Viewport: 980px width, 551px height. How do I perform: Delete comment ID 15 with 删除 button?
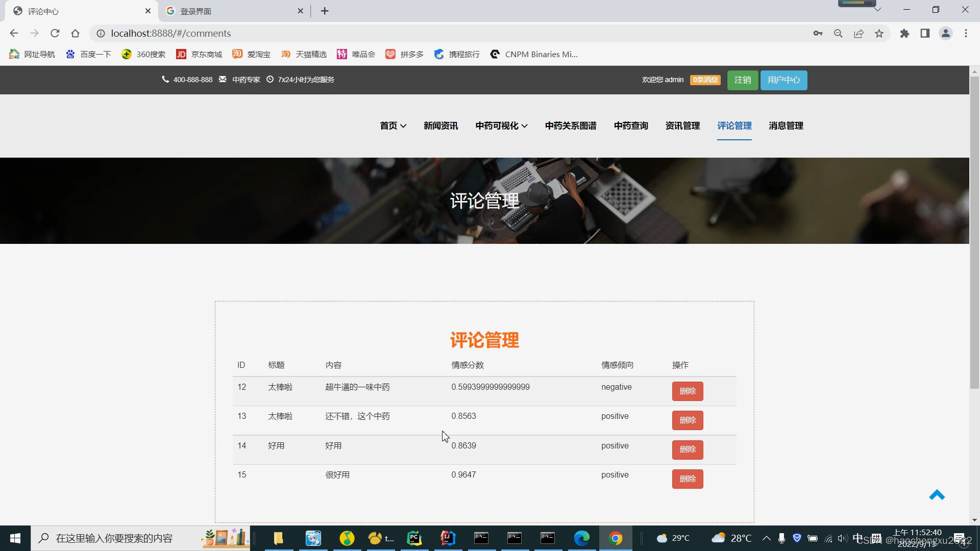point(688,479)
